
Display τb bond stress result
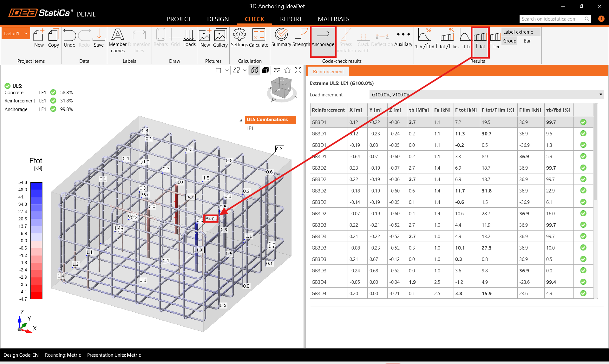coord(466,38)
